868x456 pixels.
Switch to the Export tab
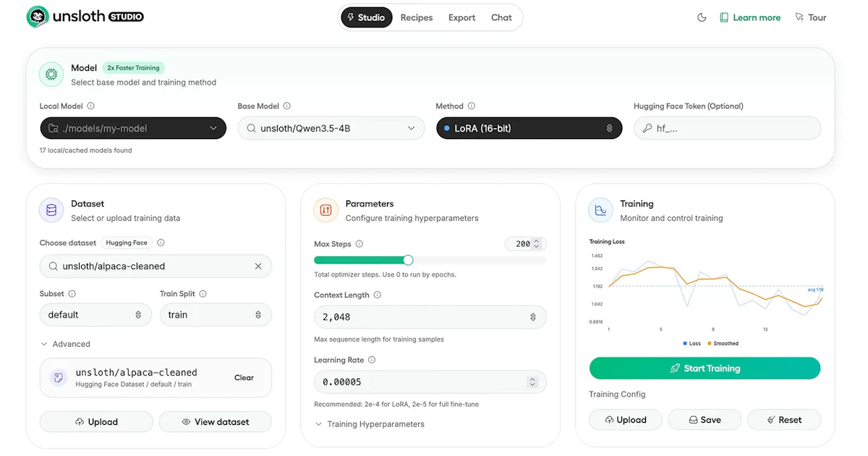(461, 17)
